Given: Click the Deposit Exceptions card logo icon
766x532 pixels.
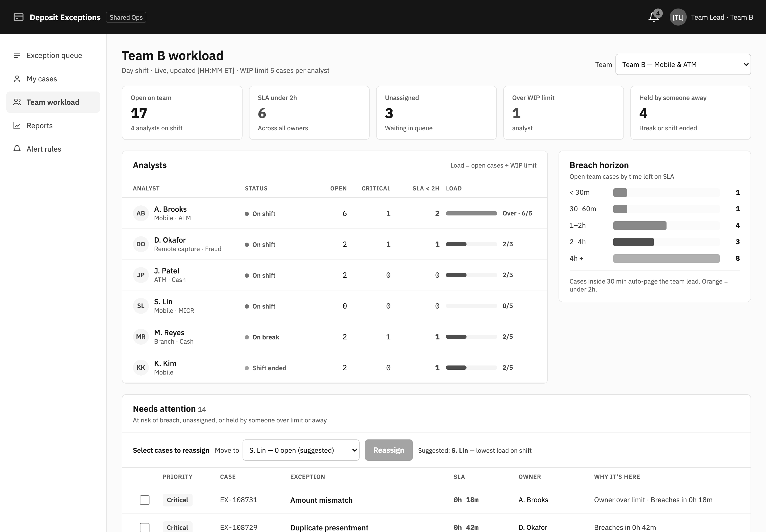Looking at the screenshot, I should (x=19, y=17).
